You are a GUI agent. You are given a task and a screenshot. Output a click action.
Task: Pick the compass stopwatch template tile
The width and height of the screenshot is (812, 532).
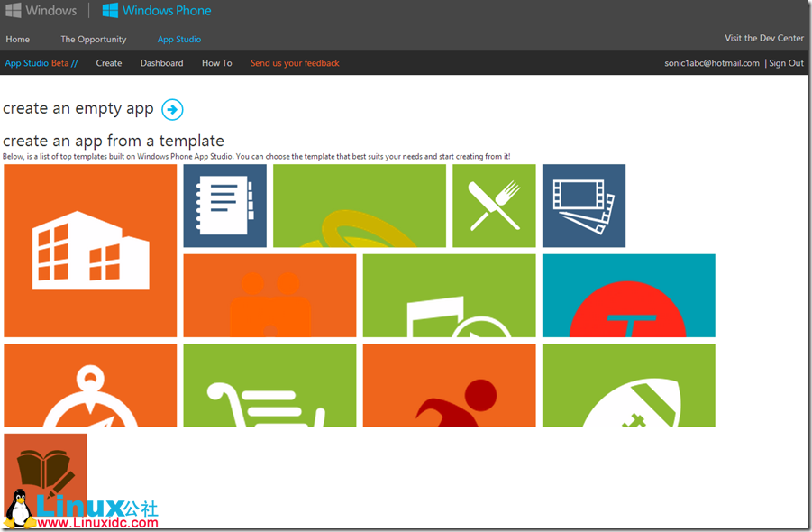[90, 385]
